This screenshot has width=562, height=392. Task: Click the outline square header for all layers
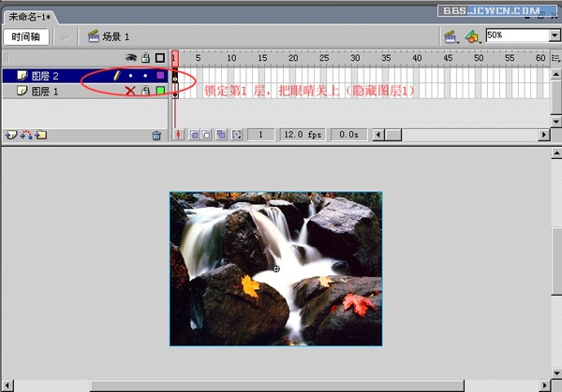[x=160, y=58]
